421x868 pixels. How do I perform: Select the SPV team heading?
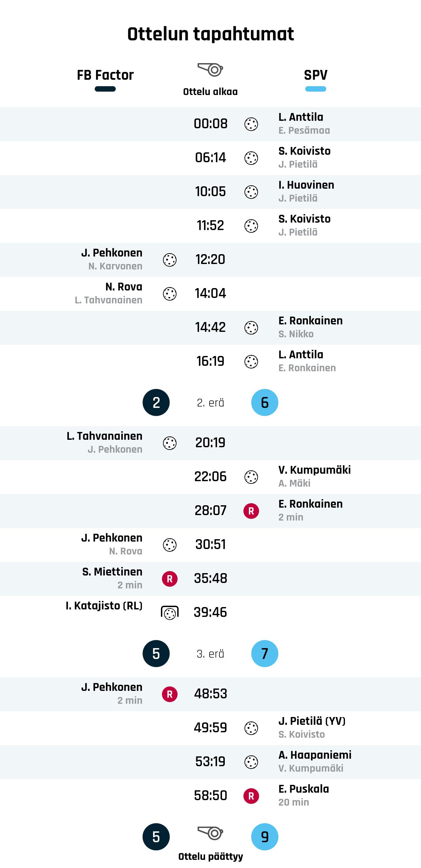coord(316,75)
